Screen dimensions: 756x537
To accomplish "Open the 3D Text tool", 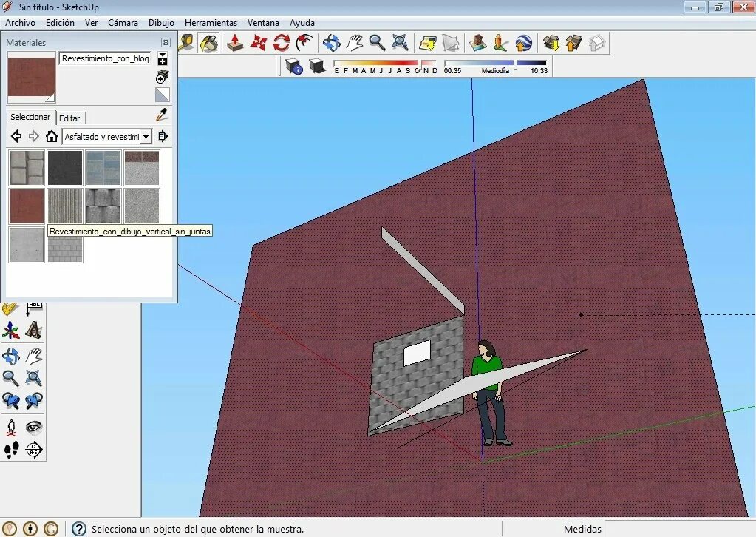I will (33, 331).
